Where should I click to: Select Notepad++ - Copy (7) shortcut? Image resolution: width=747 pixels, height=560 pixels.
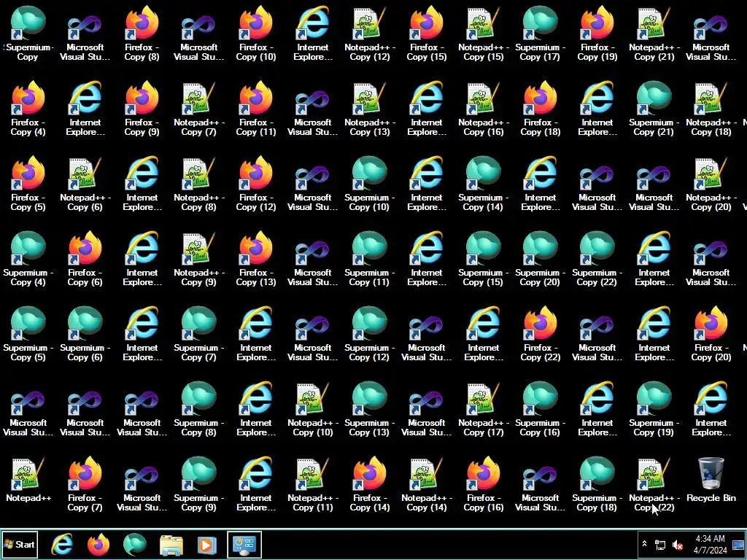point(198,109)
